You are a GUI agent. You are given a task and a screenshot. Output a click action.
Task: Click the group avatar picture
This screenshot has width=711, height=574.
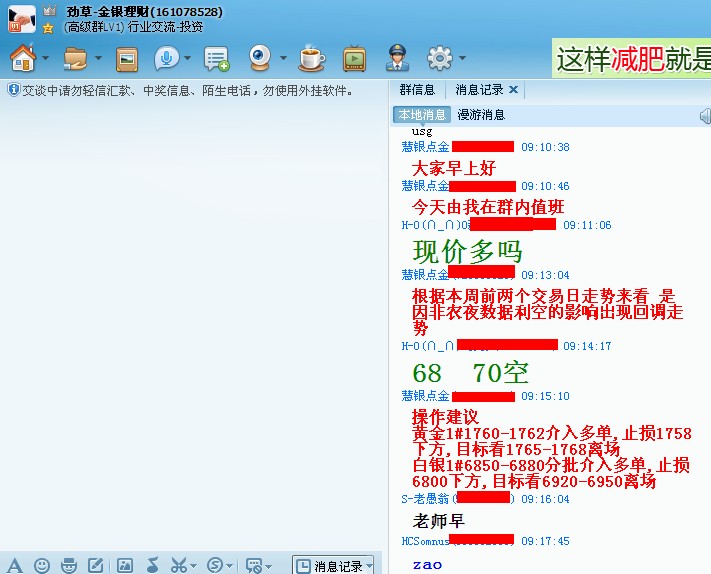19,18
